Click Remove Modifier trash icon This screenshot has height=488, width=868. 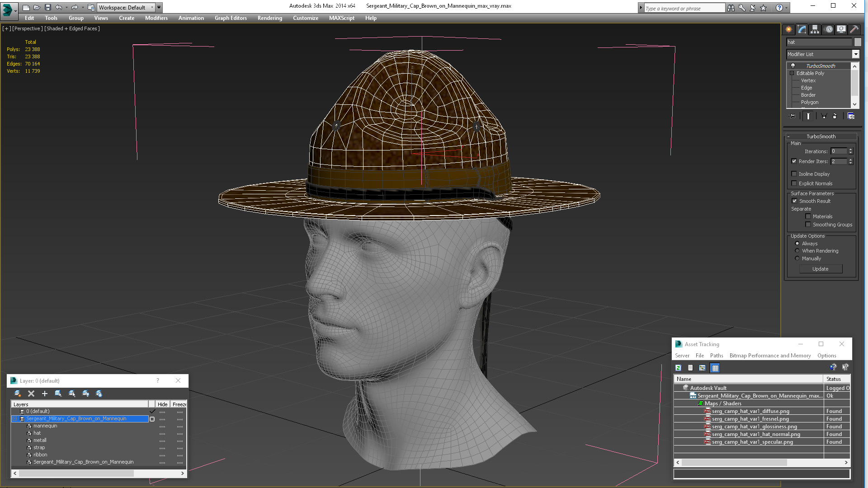tap(835, 116)
